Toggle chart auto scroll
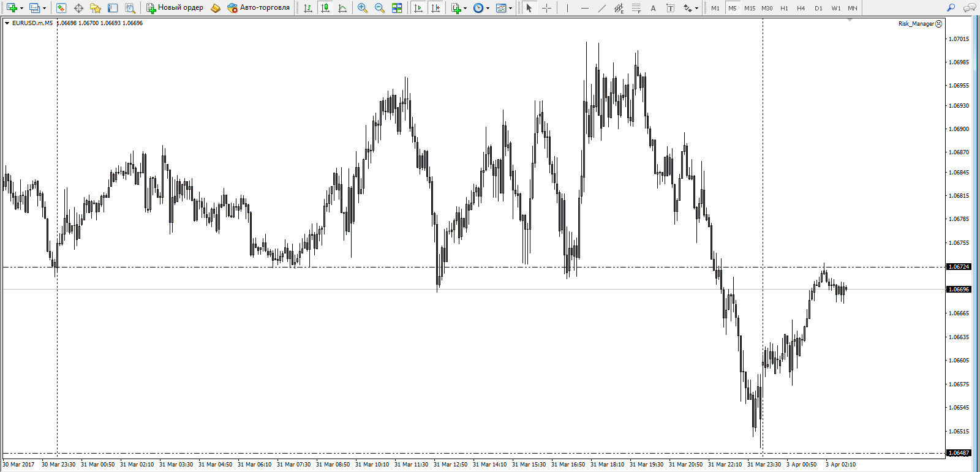Viewport: 980px width, 472px height. coord(418,8)
